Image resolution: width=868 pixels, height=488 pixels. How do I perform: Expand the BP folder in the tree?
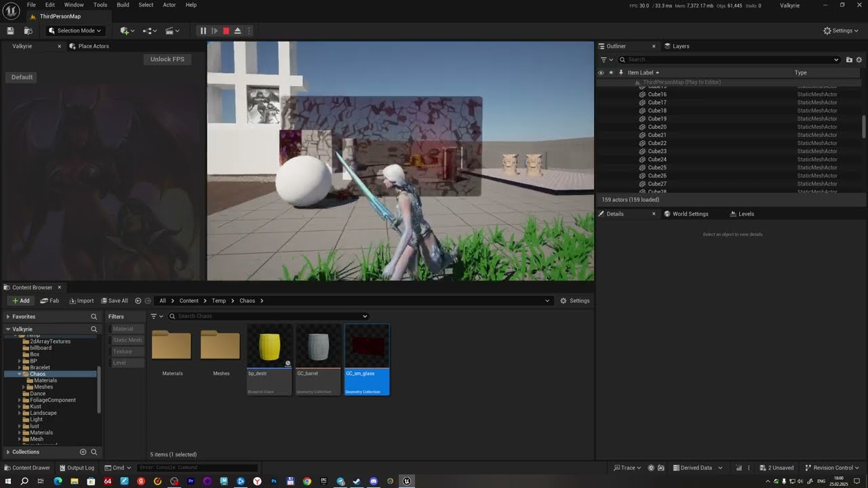[x=20, y=361]
